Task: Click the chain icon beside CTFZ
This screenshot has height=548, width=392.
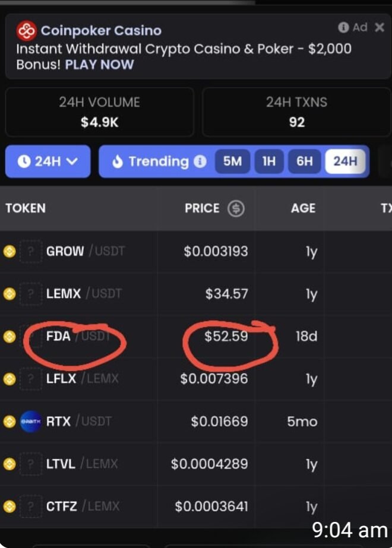Action: [x=9, y=507]
